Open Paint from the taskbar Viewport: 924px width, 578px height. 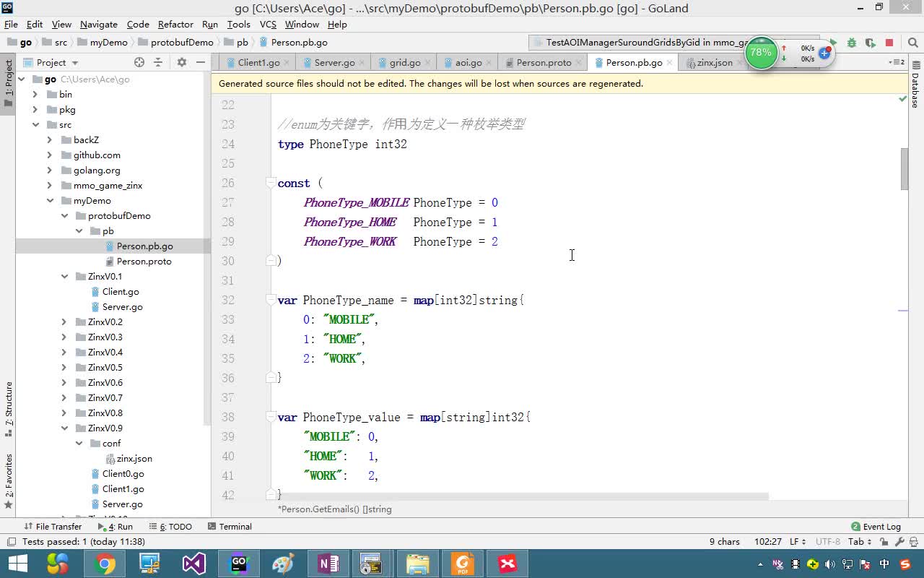pos(283,564)
